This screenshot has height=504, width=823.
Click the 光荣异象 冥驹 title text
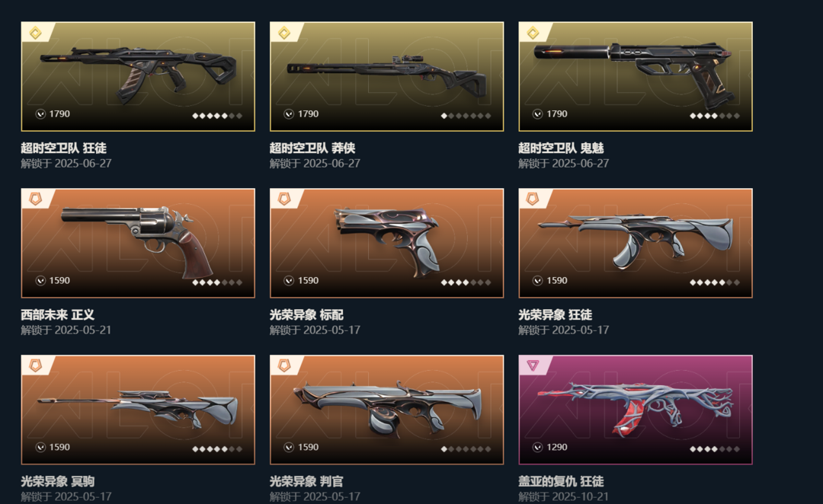pos(58,481)
